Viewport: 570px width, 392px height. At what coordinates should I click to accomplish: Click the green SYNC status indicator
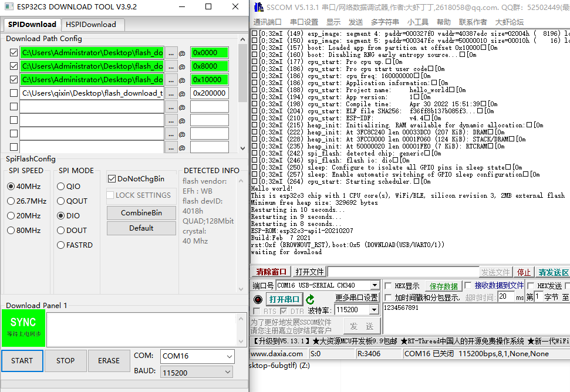pos(23,327)
